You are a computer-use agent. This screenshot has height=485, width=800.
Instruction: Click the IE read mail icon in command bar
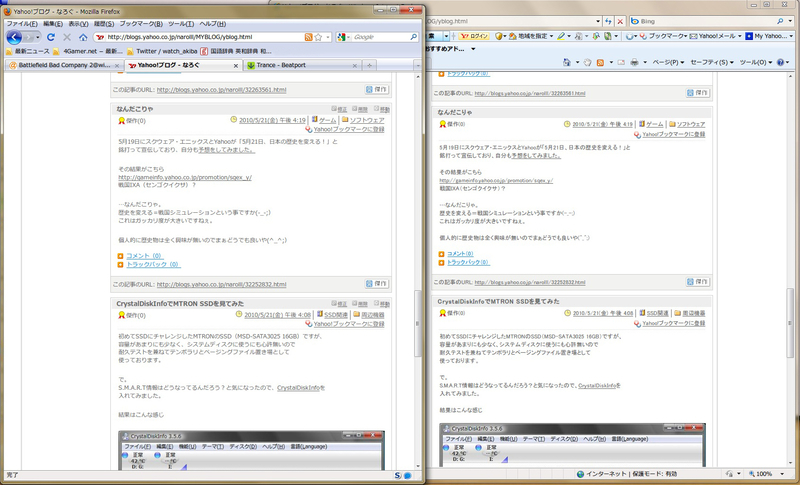coord(621,62)
